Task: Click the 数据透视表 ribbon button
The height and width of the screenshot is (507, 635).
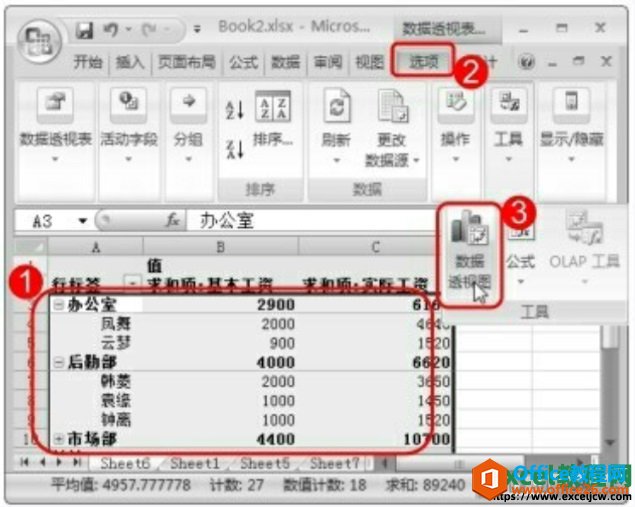Action: click(55, 117)
